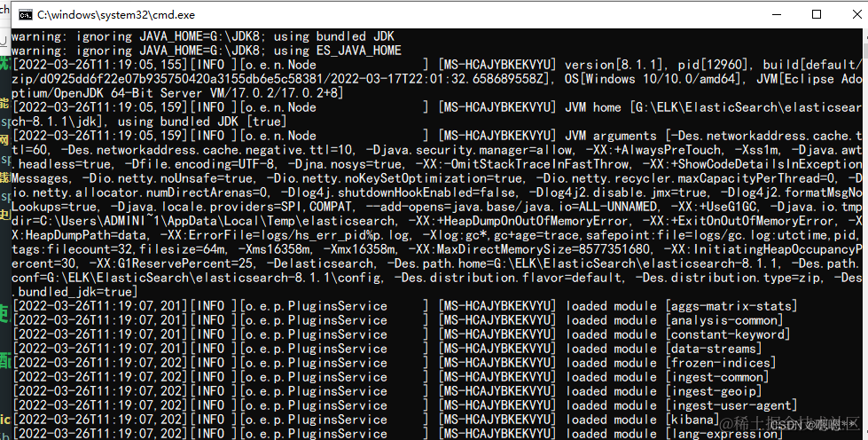Click loaded module [kibana]

pyautogui.click(x=643, y=420)
